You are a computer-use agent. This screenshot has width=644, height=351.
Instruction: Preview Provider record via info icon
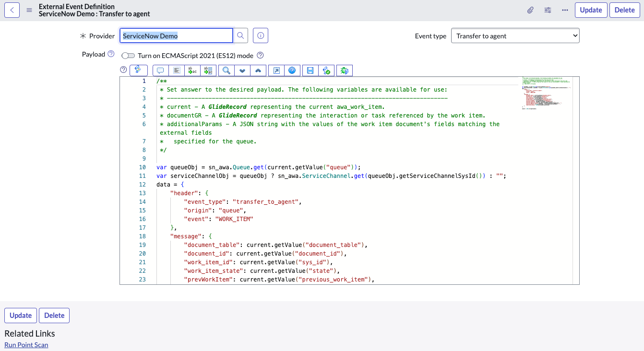pyautogui.click(x=261, y=35)
